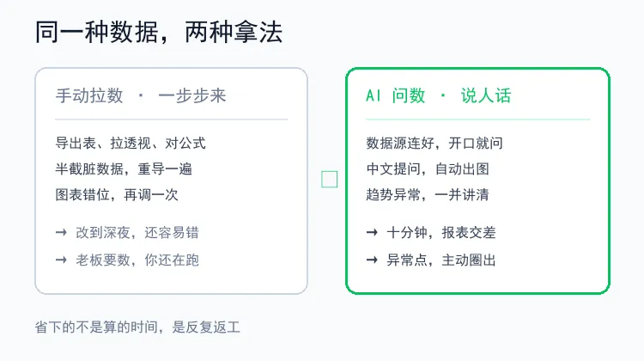The height and width of the screenshot is (361, 644).
Task: Click the arrow icon before 改到深夜，还容易错
Action: pyautogui.click(x=61, y=233)
